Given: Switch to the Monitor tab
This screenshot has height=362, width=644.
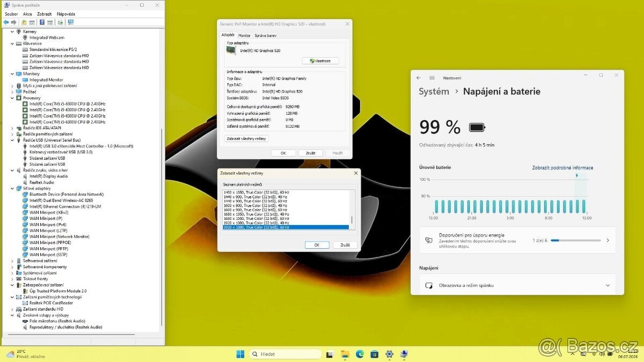Looking at the screenshot, I should click(245, 35).
